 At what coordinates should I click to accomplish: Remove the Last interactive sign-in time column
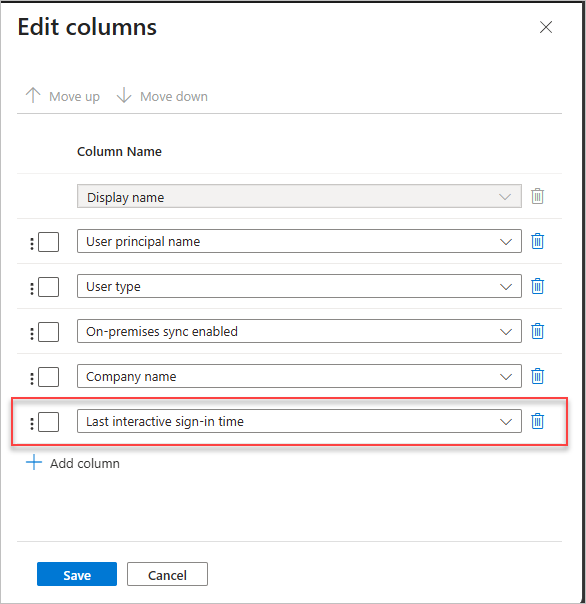tap(537, 421)
